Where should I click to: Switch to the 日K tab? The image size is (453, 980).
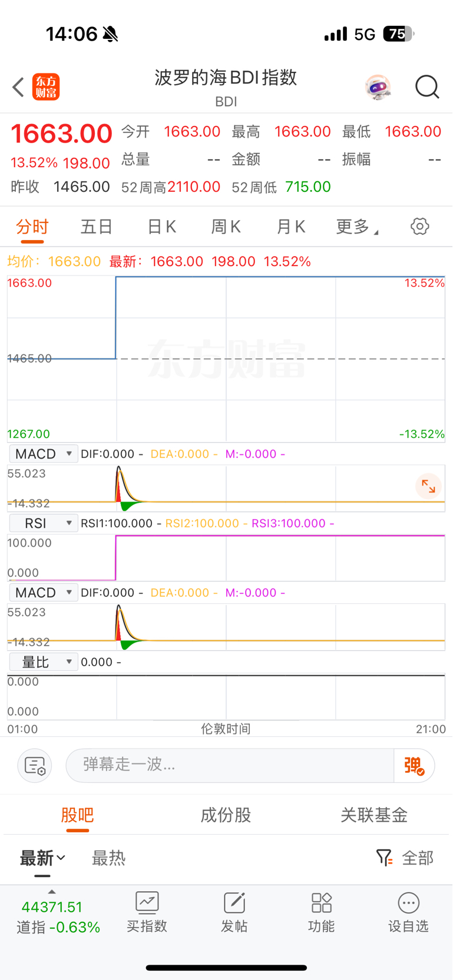point(162,227)
